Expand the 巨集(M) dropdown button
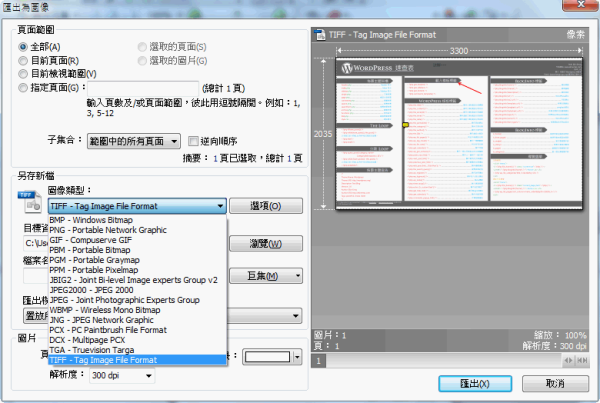Image resolution: width=600 pixels, height=403 pixels. click(266, 276)
